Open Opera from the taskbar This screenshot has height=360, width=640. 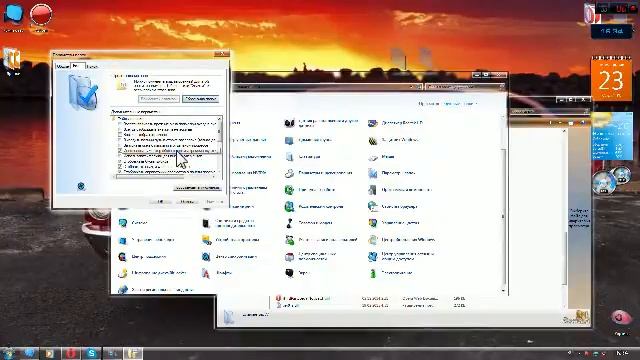point(71,353)
